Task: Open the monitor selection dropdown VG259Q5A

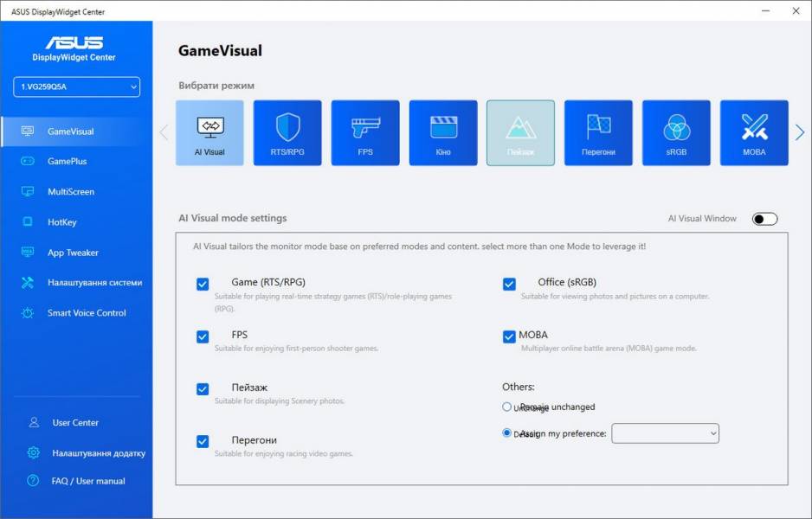Action: 76,86
